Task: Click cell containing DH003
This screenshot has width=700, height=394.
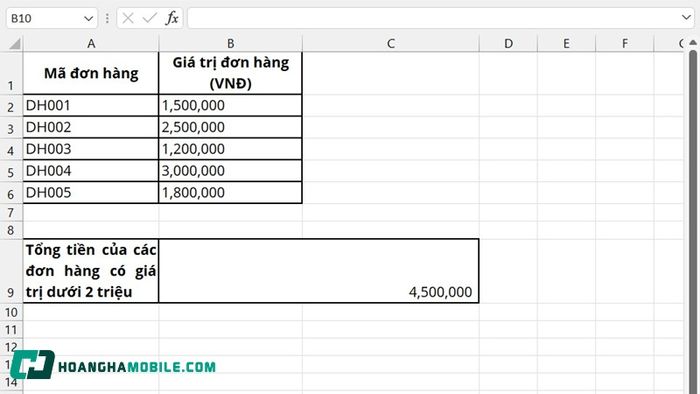Action: pos(91,149)
